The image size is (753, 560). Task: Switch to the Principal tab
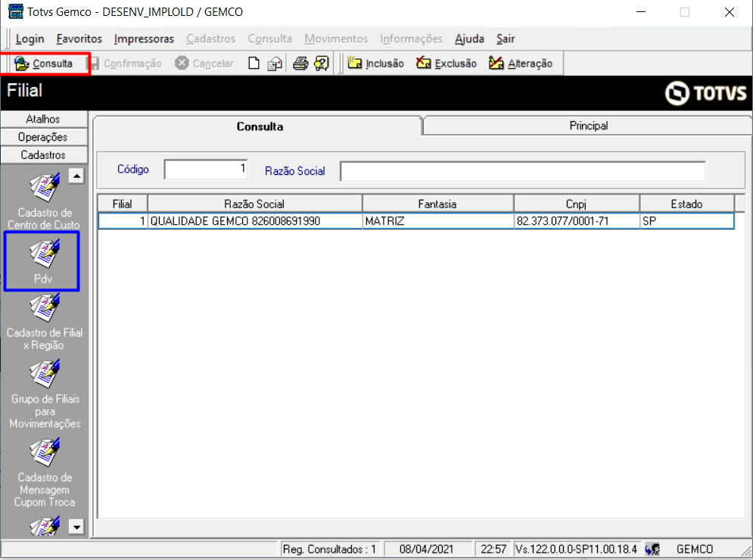click(x=588, y=126)
